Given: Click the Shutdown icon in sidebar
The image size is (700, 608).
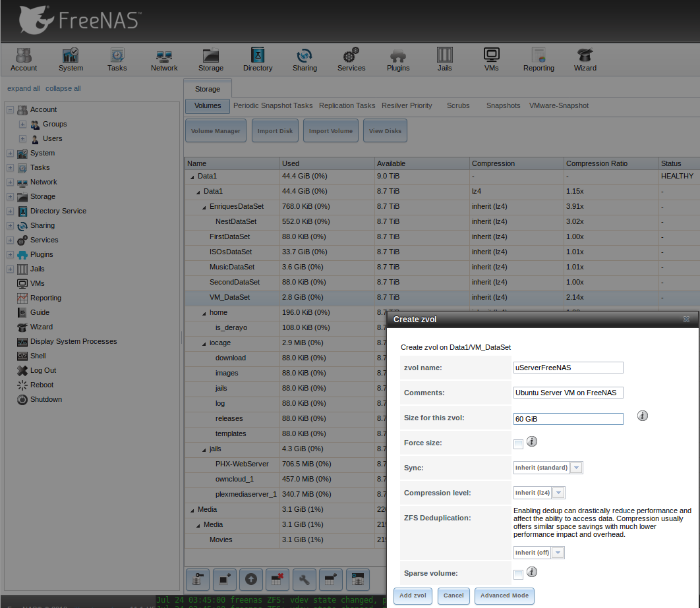Looking at the screenshot, I should [x=22, y=399].
